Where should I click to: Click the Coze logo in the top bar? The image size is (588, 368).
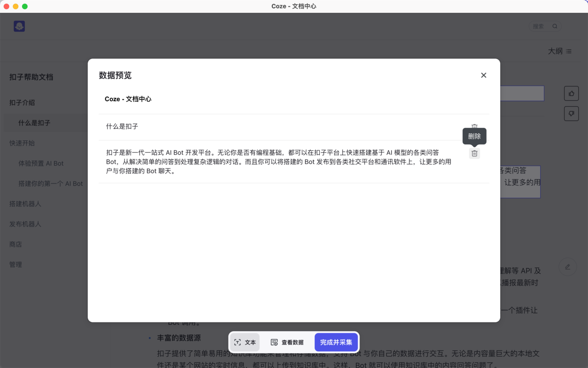[x=19, y=26]
